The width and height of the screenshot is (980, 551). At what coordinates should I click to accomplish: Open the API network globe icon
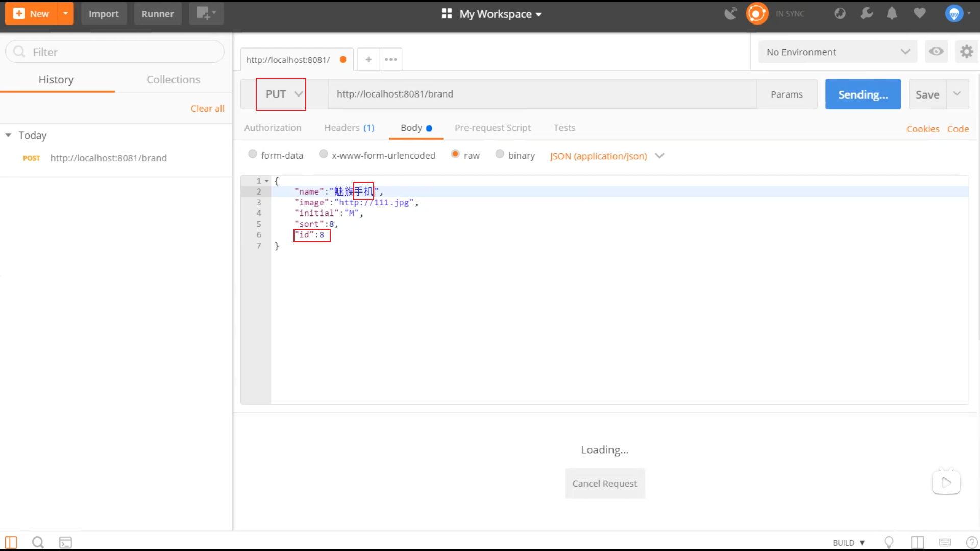[840, 14]
